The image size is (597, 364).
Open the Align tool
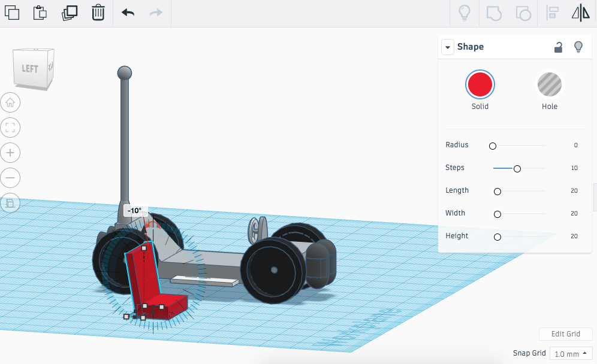click(552, 13)
